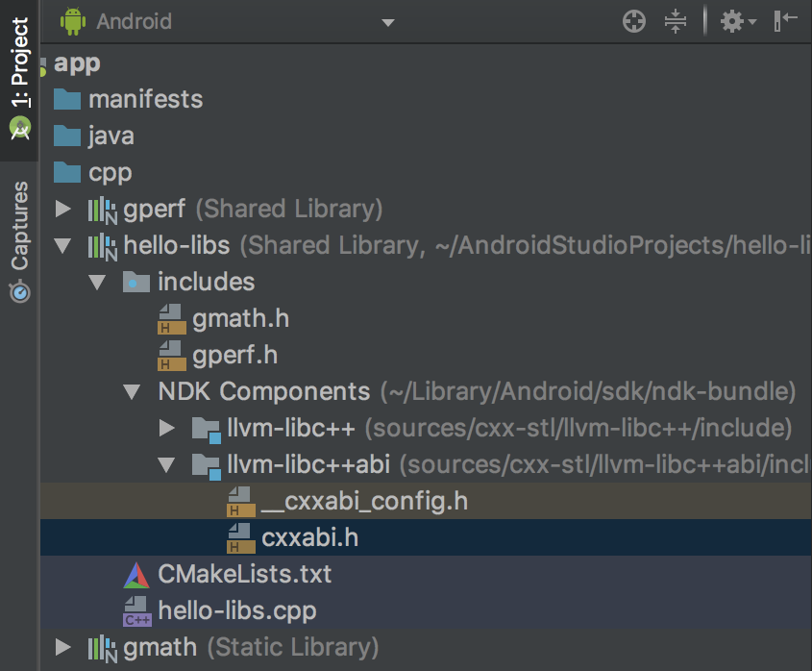Click the manifests folder icon
This screenshot has width=812, height=671.
(x=67, y=99)
